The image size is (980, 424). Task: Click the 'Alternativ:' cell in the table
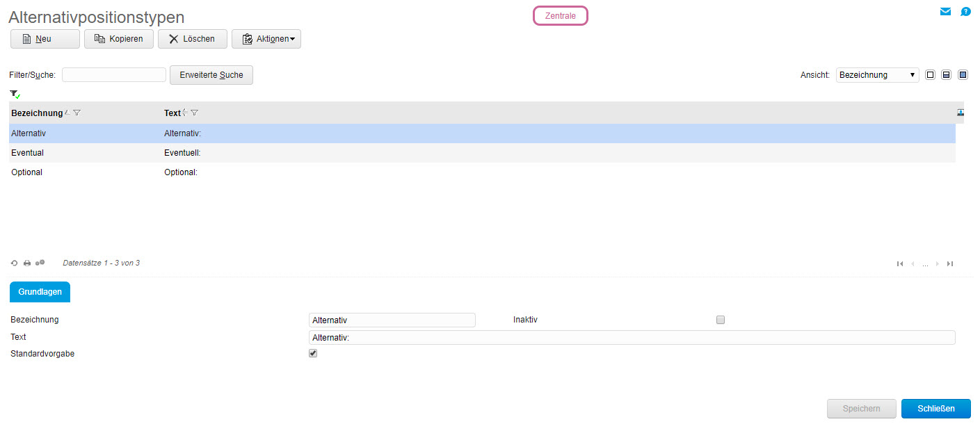(182, 133)
